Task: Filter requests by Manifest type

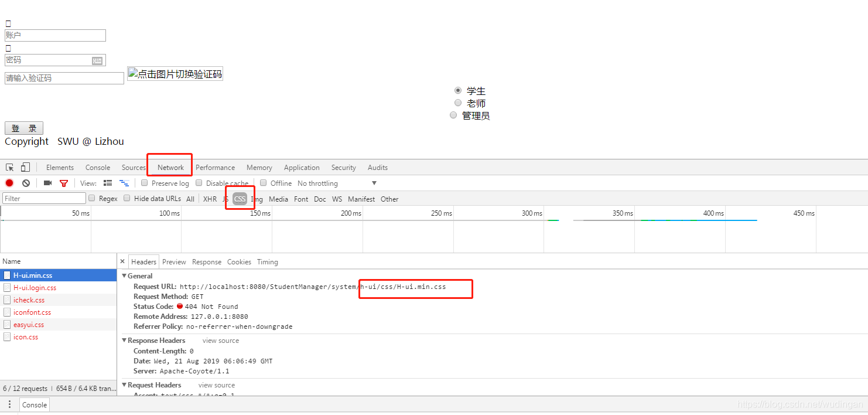Action: [x=361, y=199]
